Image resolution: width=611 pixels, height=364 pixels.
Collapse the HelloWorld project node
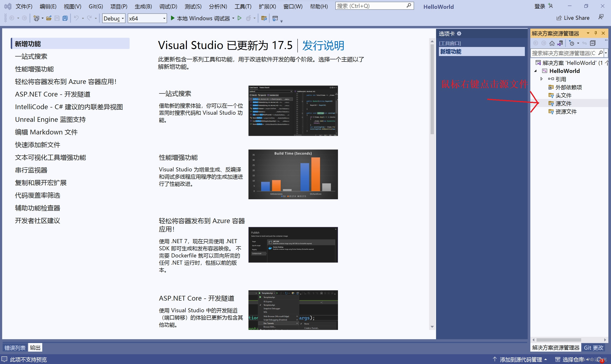535,71
